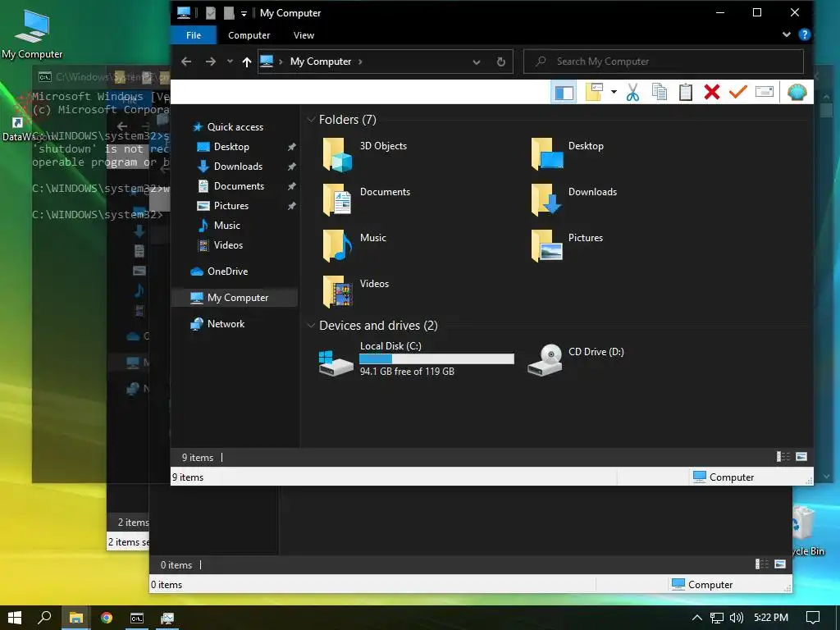This screenshot has height=630, width=840.
Task: Open taskbar Search magnifier
Action: [x=44, y=618]
